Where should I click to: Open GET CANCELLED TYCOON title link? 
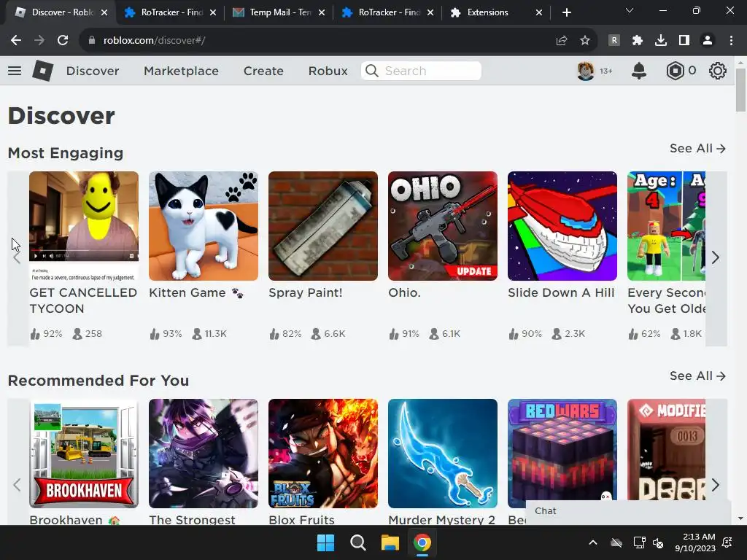[x=83, y=300]
